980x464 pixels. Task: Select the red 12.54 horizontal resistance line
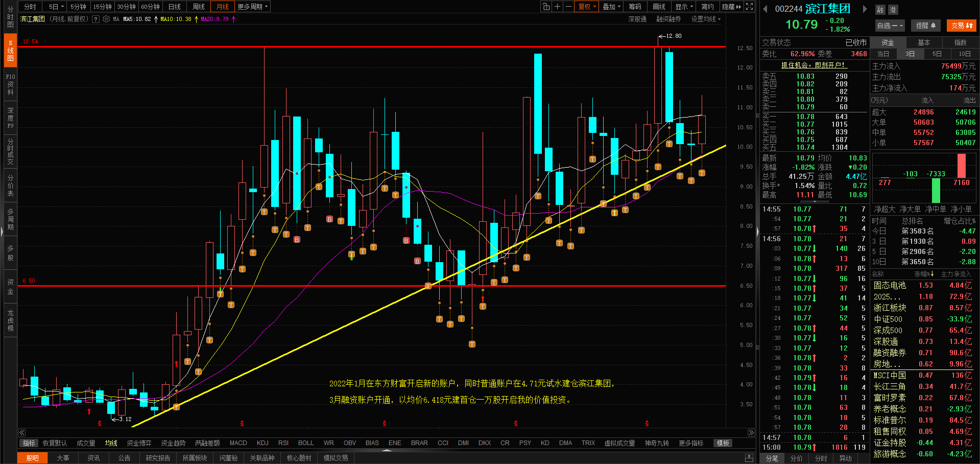[372, 47]
